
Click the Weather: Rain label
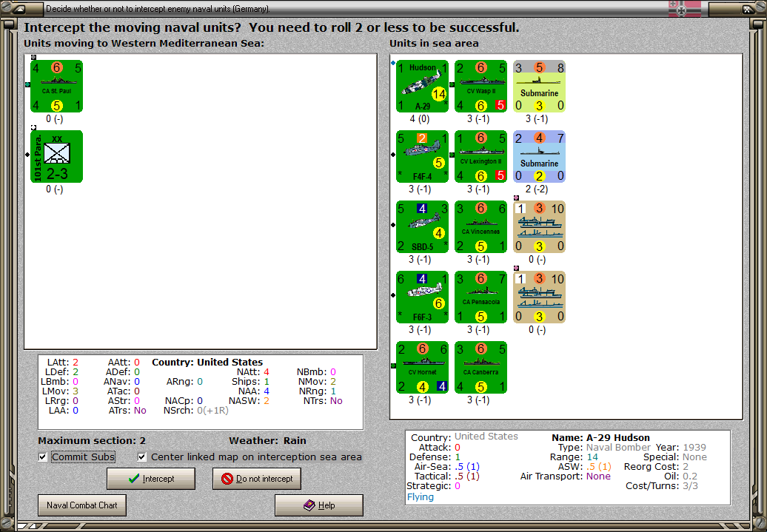[267, 440]
